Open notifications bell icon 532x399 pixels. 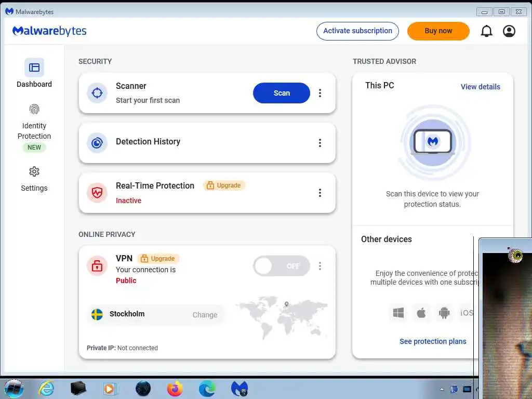click(x=486, y=31)
